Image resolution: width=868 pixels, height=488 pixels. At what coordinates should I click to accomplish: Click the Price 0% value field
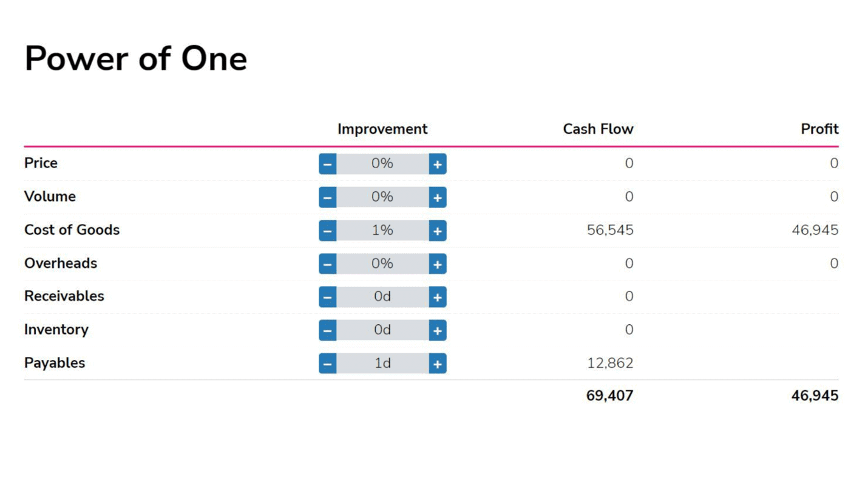pos(383,164)
